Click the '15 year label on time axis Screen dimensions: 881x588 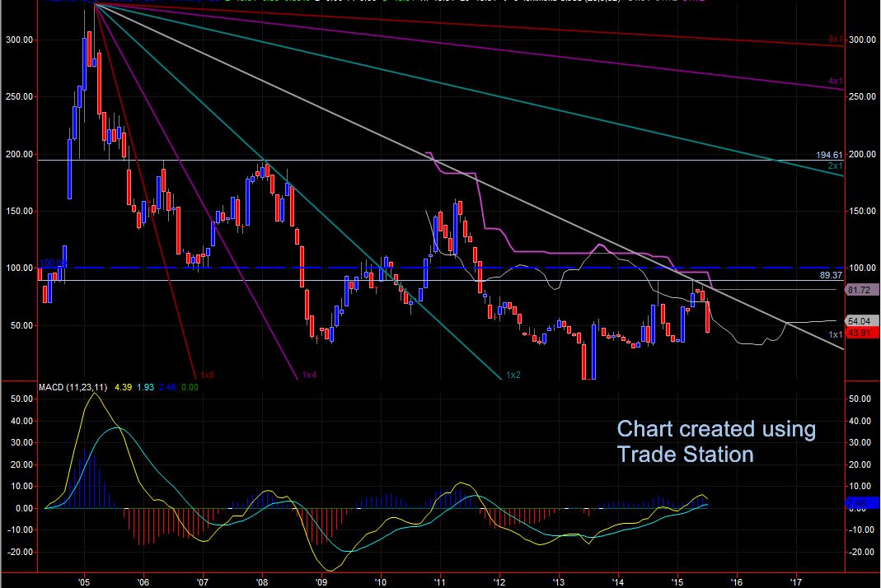tap(677, 580)
